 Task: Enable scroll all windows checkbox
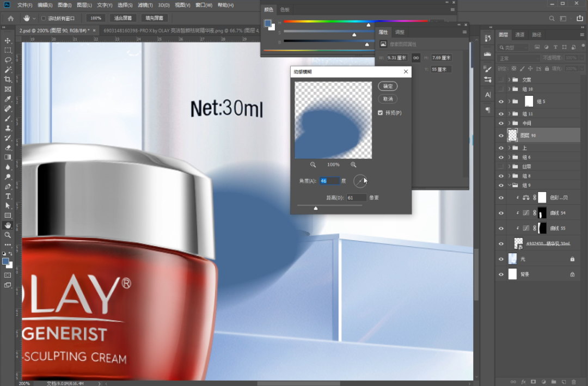44,19
